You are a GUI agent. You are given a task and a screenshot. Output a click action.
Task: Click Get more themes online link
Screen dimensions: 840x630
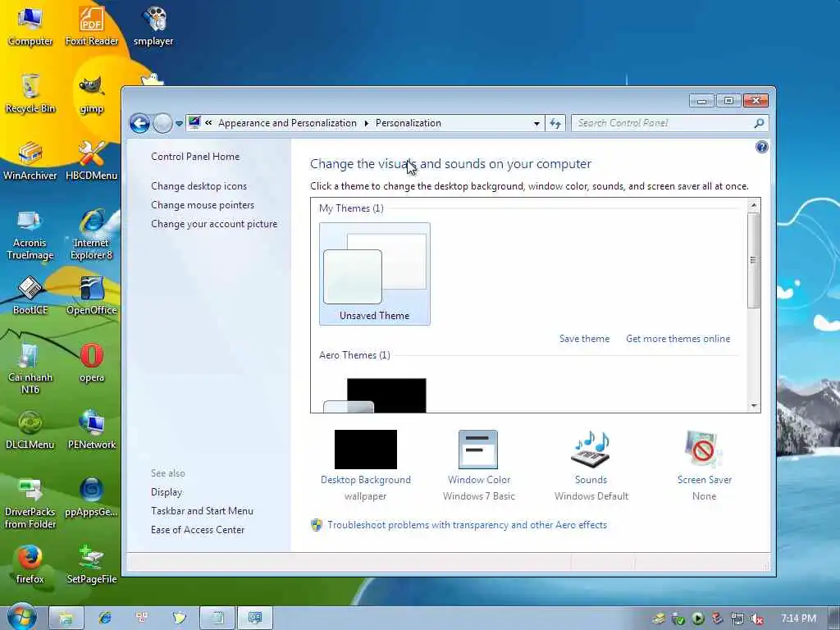(x=678, y=339)
